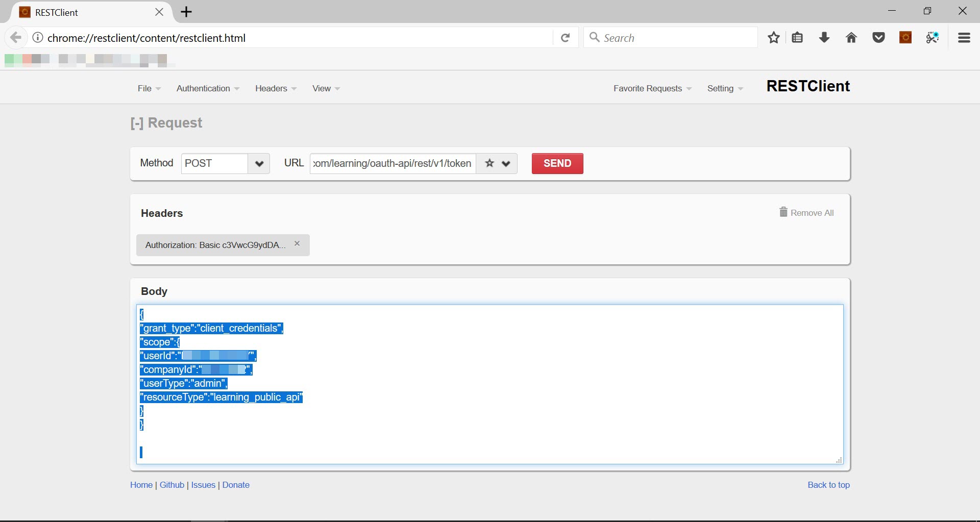
Task: Click the bookmark star icon in toolbar
Action: point(773,38)
